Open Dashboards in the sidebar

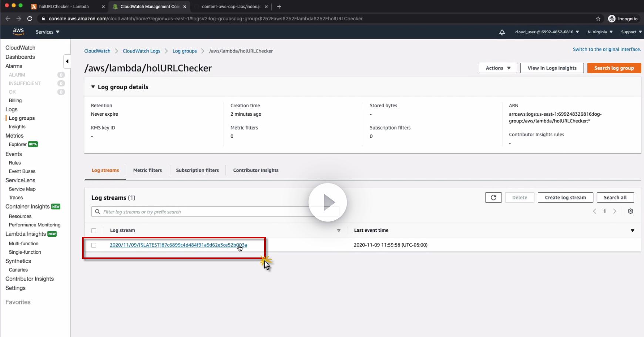pyautogui.click(x=20, y=57)
